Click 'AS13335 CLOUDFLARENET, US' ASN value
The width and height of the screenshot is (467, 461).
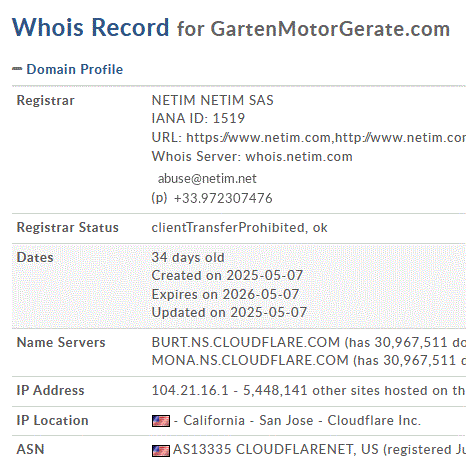pyautogui.click(x=276, y=450)
